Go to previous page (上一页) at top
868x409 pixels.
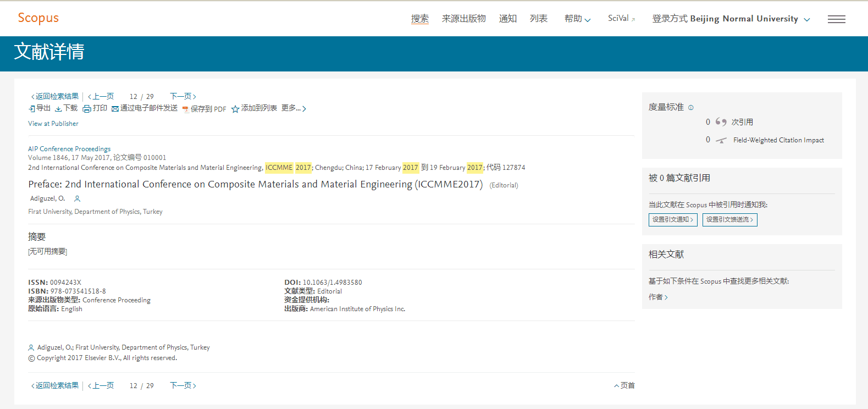pyautogui.click(x=101, y=96)
